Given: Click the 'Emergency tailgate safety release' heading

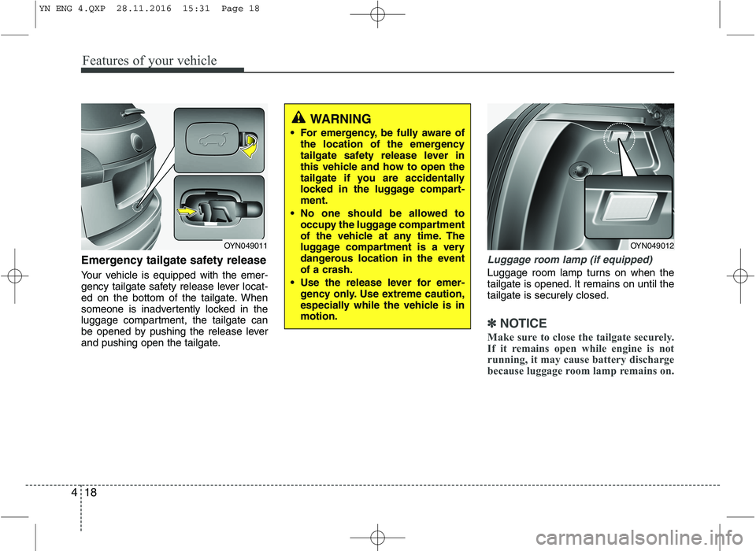Looking at the screenshot, I should (173, 261).
